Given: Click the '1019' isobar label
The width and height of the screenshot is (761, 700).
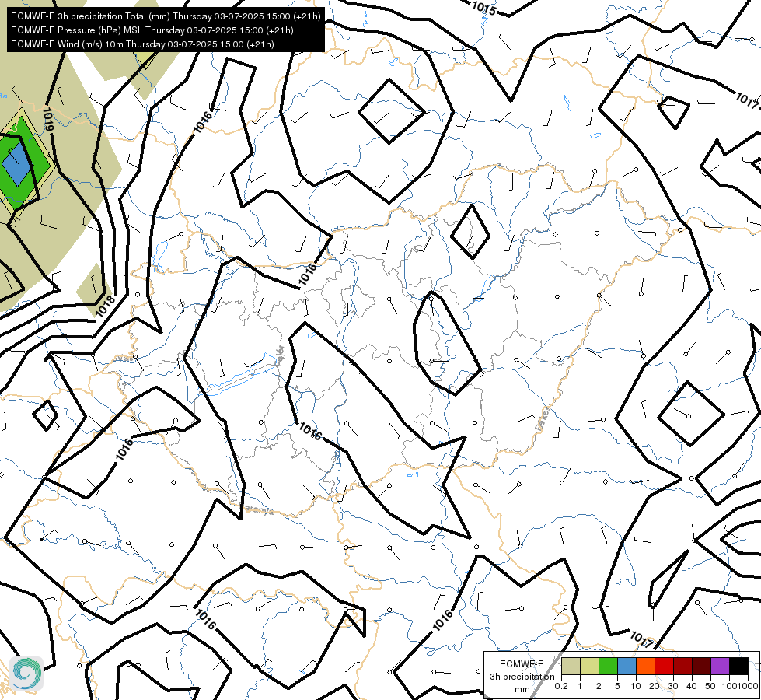Looking at the screenshot, I should [47, 119].
